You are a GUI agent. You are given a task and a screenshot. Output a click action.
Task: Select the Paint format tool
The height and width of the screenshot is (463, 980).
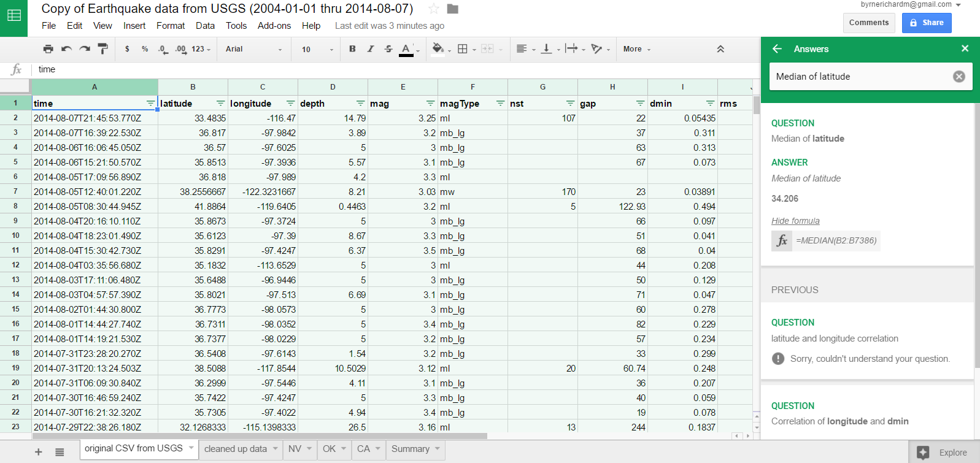coord(103,49)
